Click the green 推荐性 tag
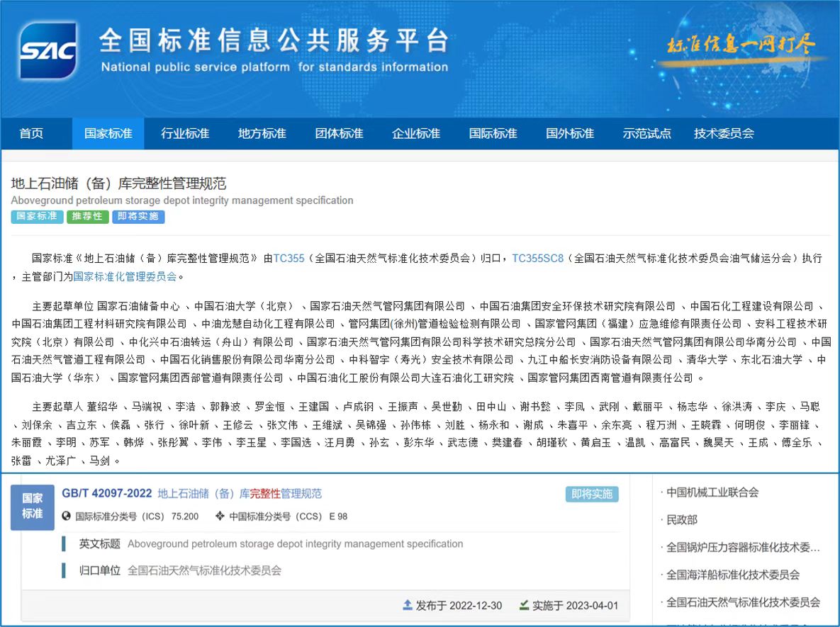 88,216
